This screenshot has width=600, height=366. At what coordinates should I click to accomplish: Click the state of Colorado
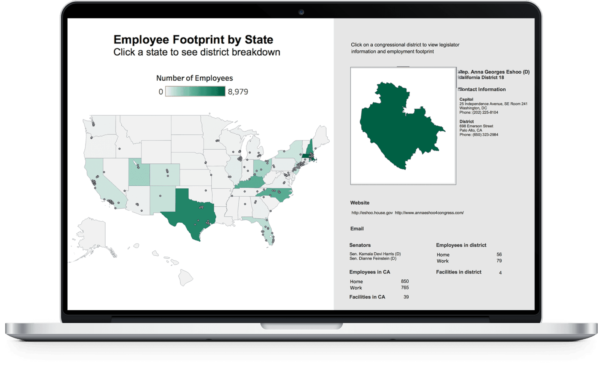click(x=165, y=175)
